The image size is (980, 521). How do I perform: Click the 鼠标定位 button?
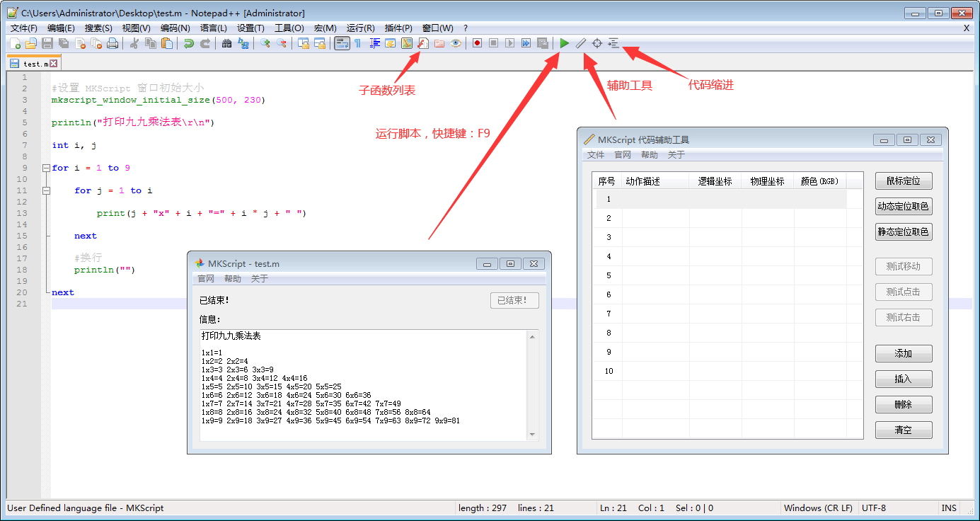904,181
